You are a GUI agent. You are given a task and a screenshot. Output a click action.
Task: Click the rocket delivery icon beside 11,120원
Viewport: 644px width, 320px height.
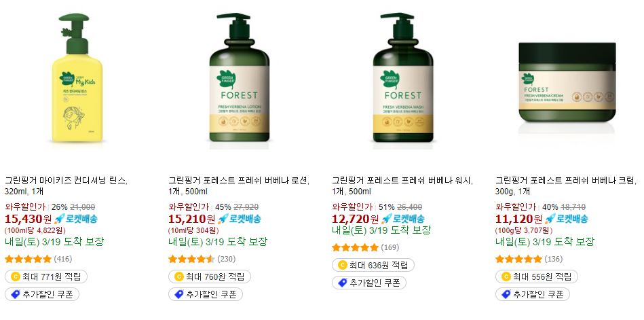point(550,219)
